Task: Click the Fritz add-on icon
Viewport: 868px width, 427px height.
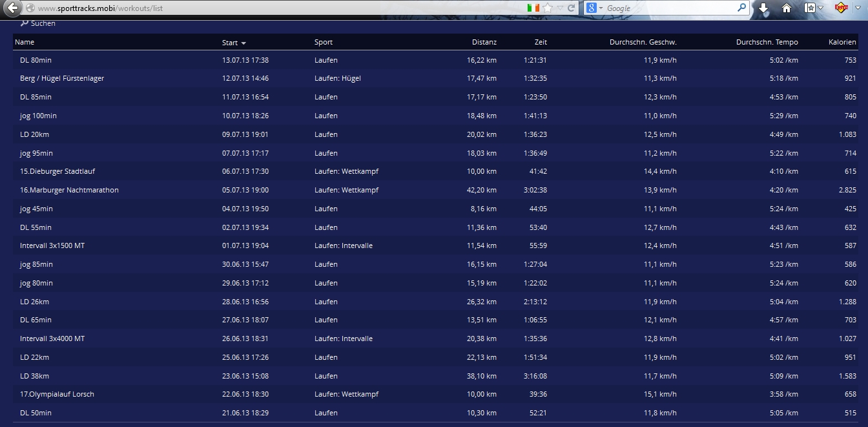Action: 840,8
